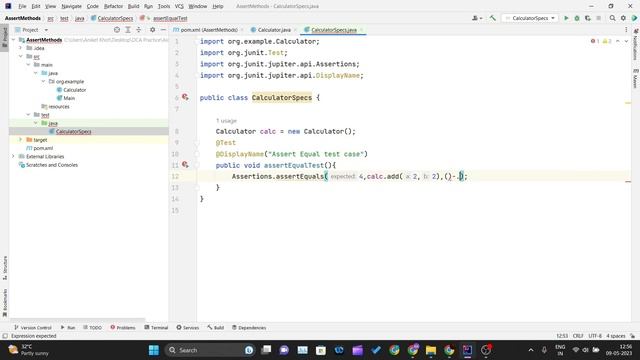Open Version Control tool window

pos(33,328)
